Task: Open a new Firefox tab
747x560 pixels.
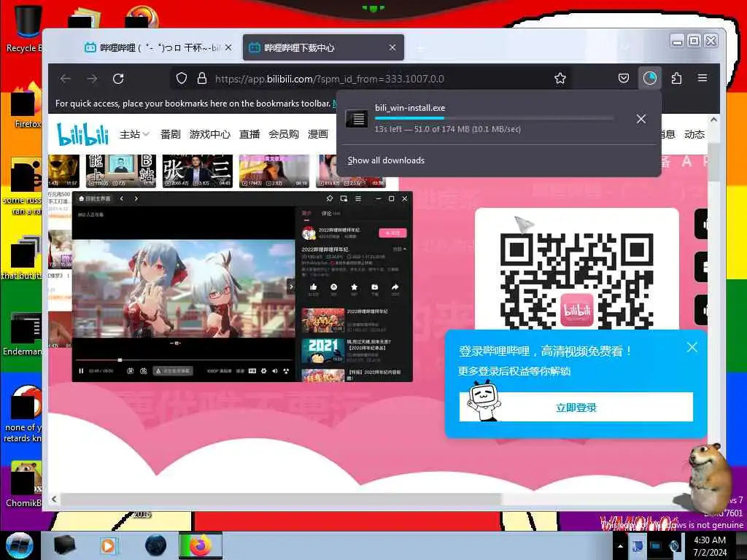Action: coord(420,48)
